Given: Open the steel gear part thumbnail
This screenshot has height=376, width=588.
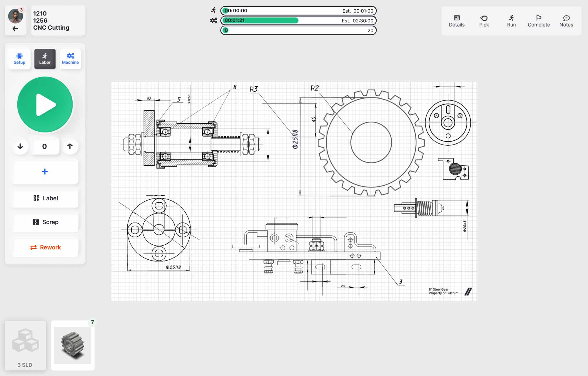Looking at the screenshot, I should tap(72, 345).
